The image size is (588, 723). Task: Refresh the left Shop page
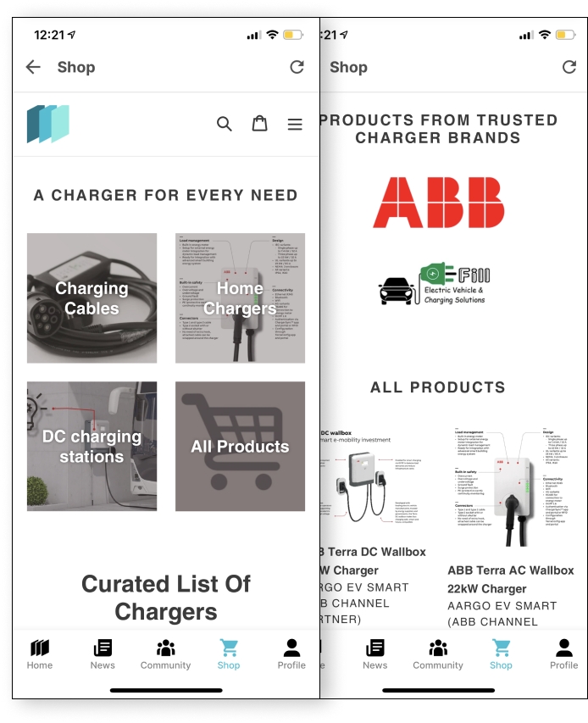coord(297,67)
